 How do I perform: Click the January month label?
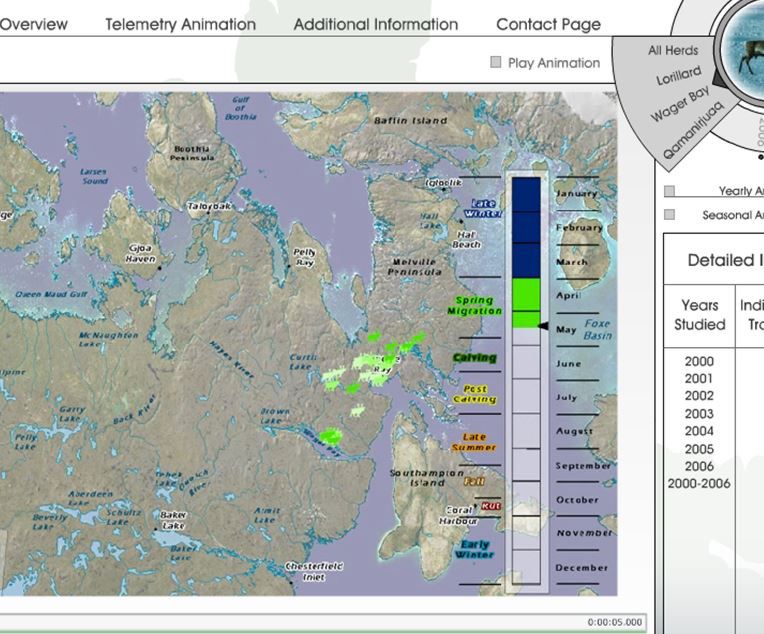(x=577, y=193)
